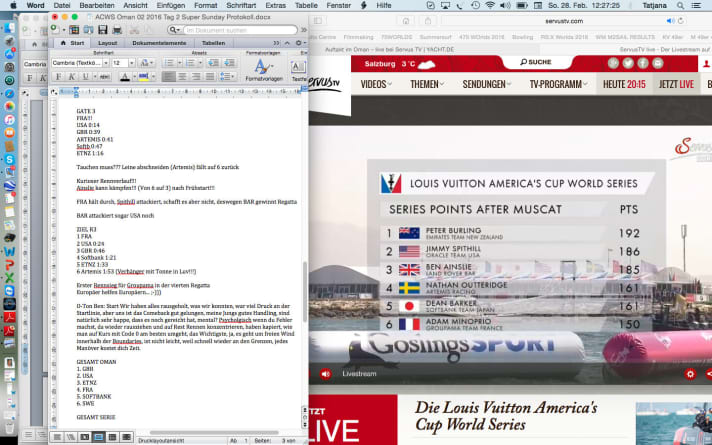Click the Safari address bar servustv.com
The image size is (712, 445).
coord(564,21)
